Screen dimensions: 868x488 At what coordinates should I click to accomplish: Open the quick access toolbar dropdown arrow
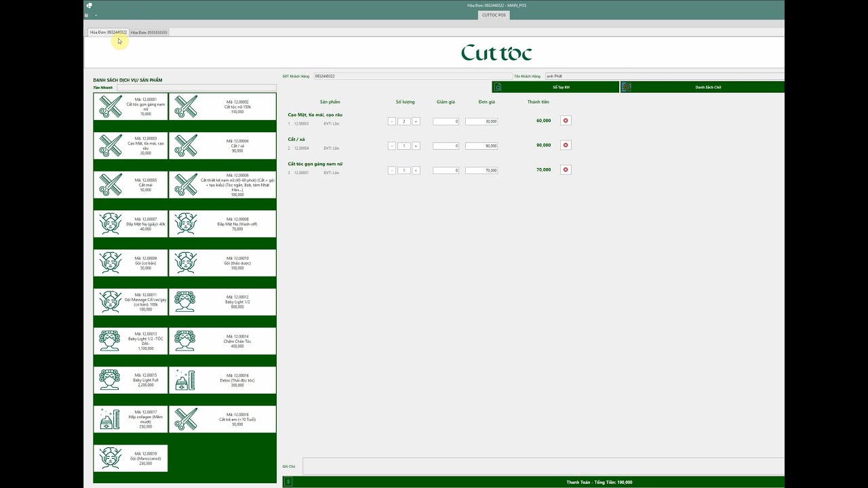(x=96, y=15)
